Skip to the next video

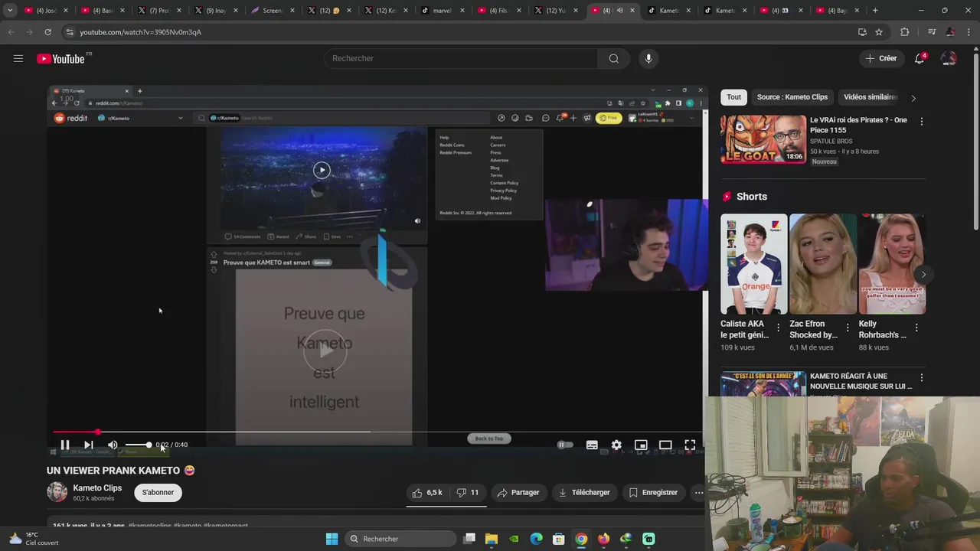coord(88,445)
